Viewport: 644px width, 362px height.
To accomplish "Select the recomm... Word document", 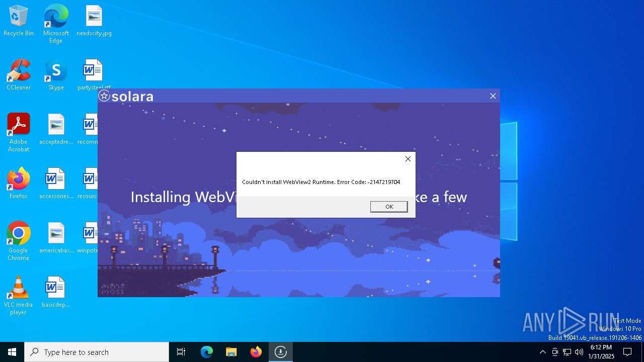I will coord(88,130).
